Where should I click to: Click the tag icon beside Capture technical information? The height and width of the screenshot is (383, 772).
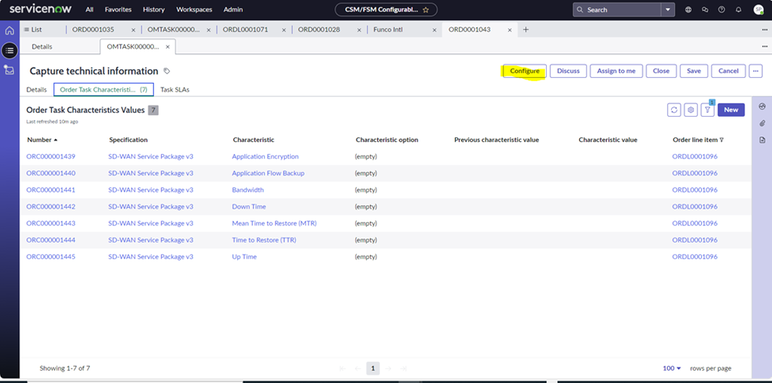tap(167, 71)
